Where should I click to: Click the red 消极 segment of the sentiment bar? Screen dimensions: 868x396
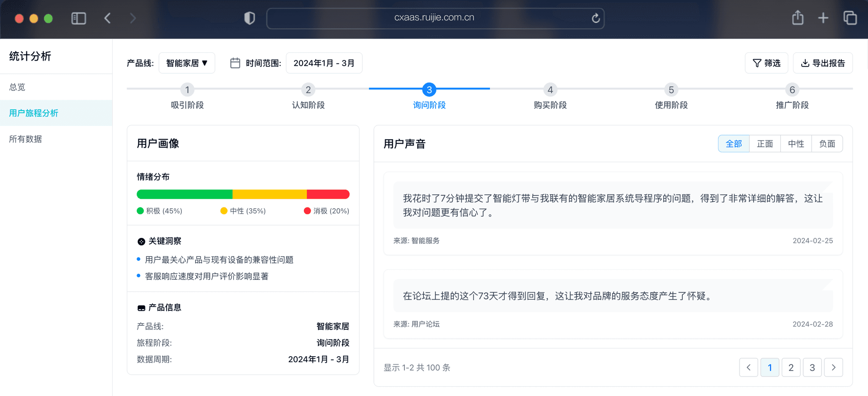(328, 194)
